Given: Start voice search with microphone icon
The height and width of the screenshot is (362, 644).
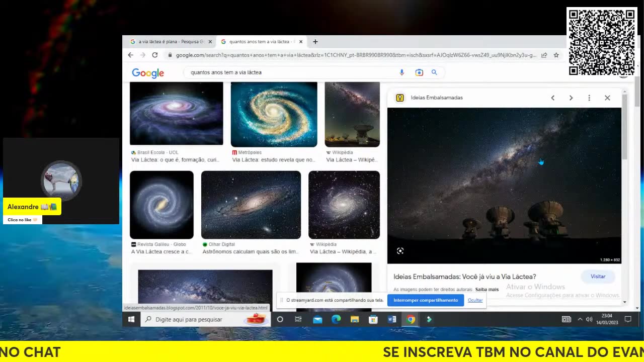Looking at the screenshot, I should (401, 72).
